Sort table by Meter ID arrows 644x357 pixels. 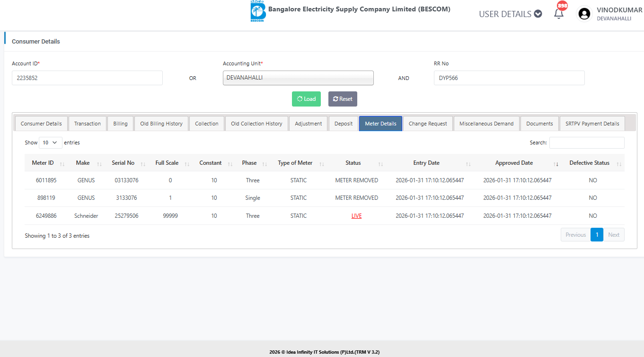62,163
